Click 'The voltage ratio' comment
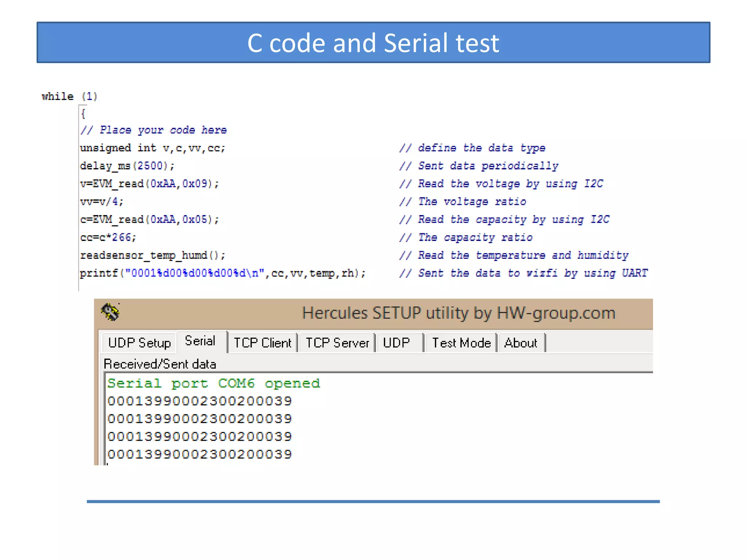 pyautogui.click(x=463, y=201)
